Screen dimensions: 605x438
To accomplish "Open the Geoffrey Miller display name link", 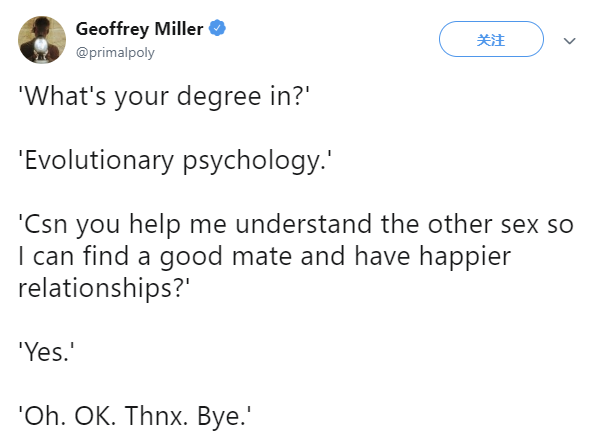I will point(139,29).
